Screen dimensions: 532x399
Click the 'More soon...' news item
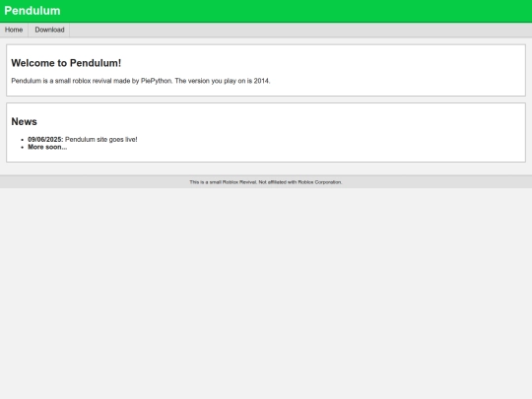(47, 147)
